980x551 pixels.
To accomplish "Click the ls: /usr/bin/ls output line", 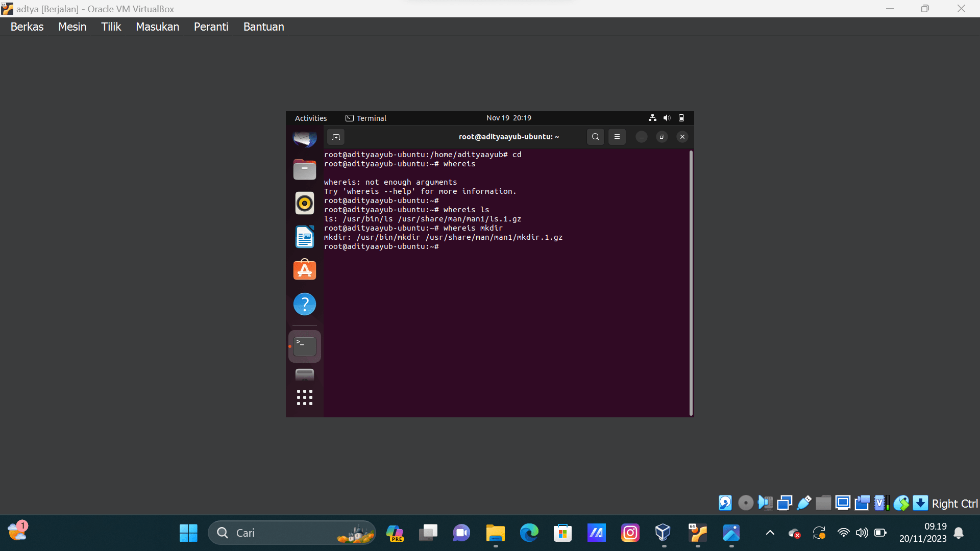I will (x=423, y=219).
